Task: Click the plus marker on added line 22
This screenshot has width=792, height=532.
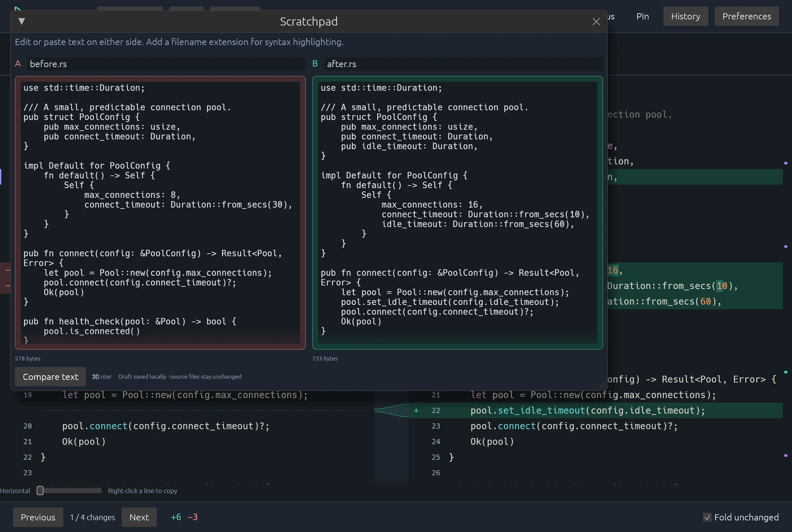Action: point(416,410)
